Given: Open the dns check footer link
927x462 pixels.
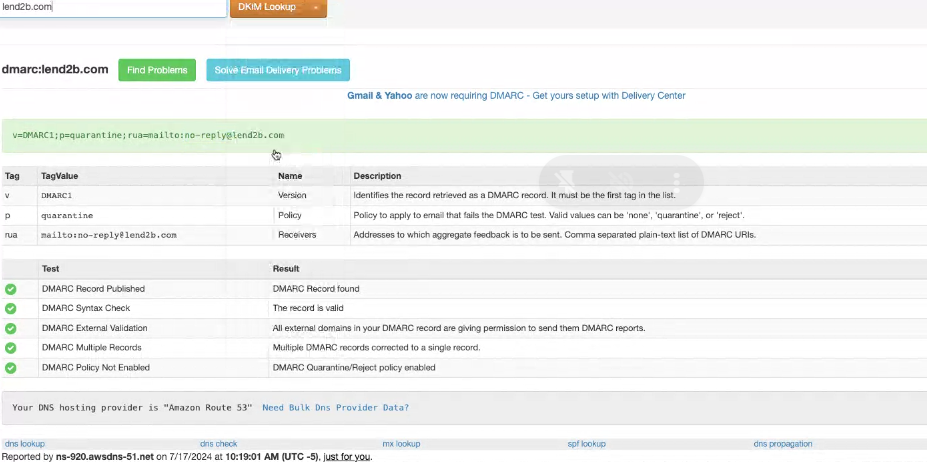Looking at the screenshot, I should [218, 444].
